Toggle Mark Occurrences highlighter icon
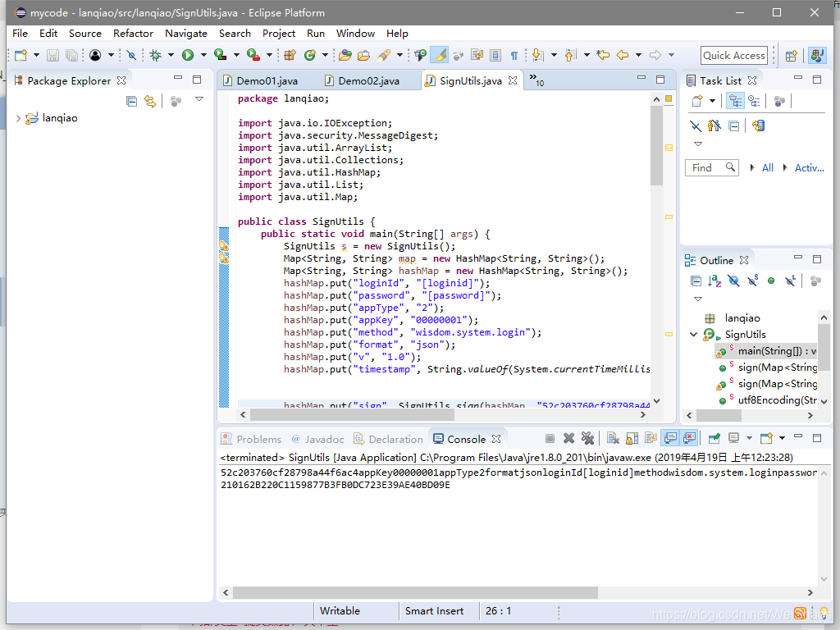840x630 pixels. click(x=440, y=55)
